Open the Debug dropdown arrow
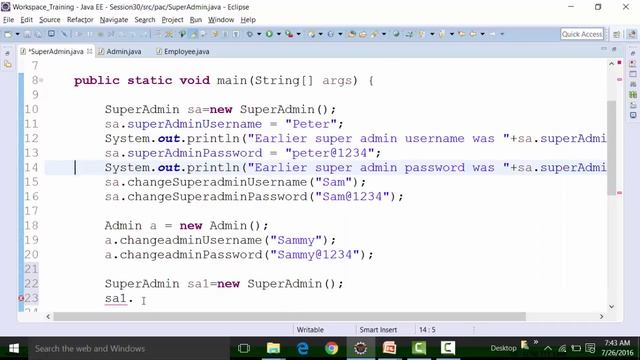Viewport: 640px width, 360px height. [259, 34]
